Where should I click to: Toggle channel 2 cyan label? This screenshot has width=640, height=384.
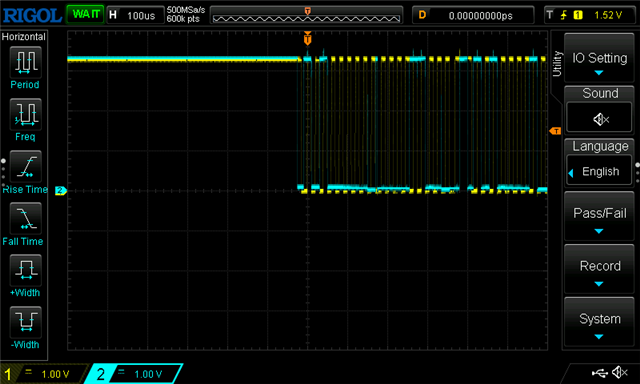coord(100,374)
